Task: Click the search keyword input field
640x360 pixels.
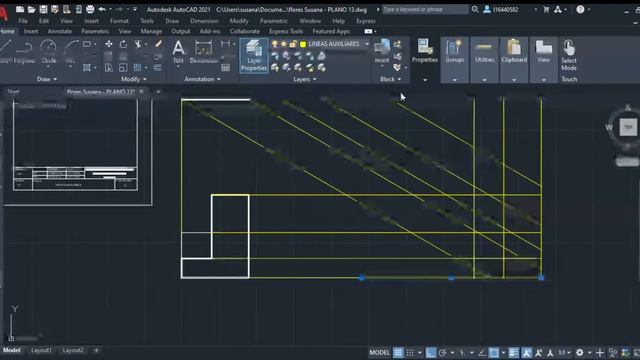Action: tap(425, 9)
